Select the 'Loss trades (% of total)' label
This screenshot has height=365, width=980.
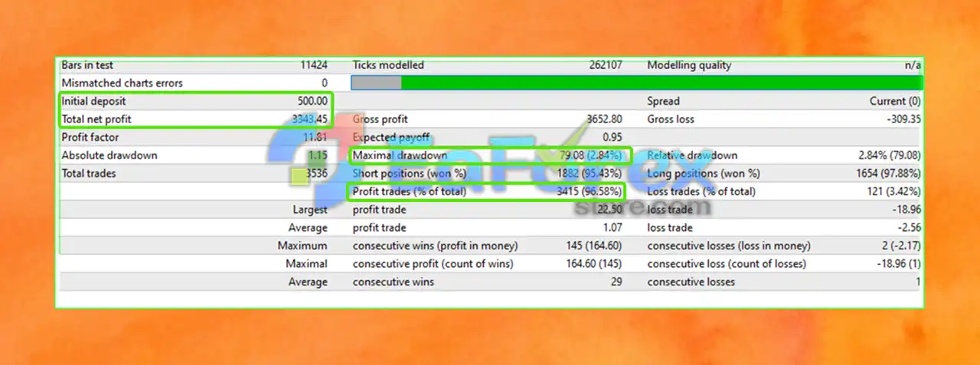click(x=701, y=191)
